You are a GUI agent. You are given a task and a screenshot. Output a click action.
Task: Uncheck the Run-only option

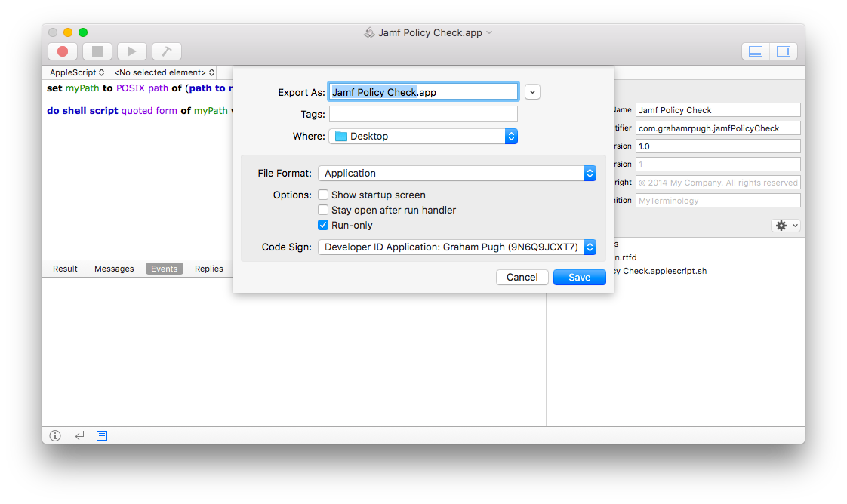(323, 225)
